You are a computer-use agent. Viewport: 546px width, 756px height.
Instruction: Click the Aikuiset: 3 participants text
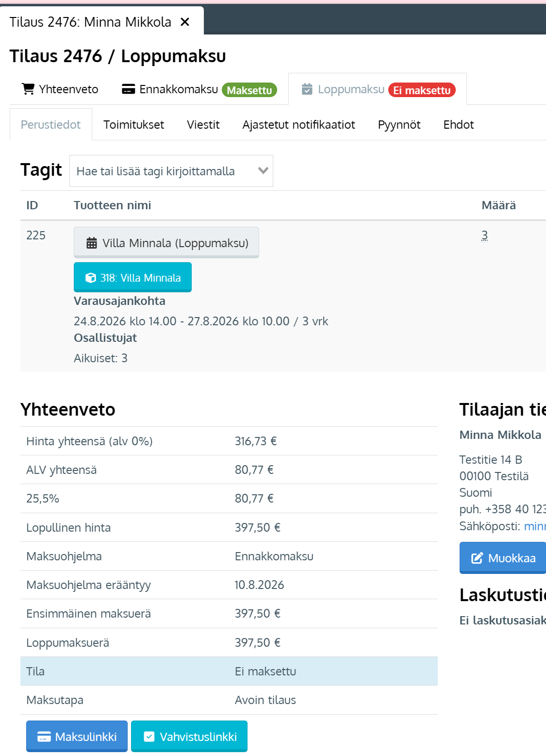coord(100,358)
